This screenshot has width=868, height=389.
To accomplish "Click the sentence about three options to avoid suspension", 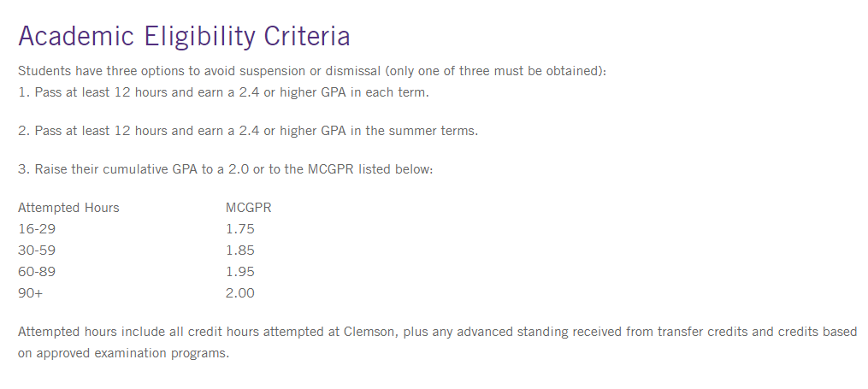I will pyautogui.click(x=311, y=71).
